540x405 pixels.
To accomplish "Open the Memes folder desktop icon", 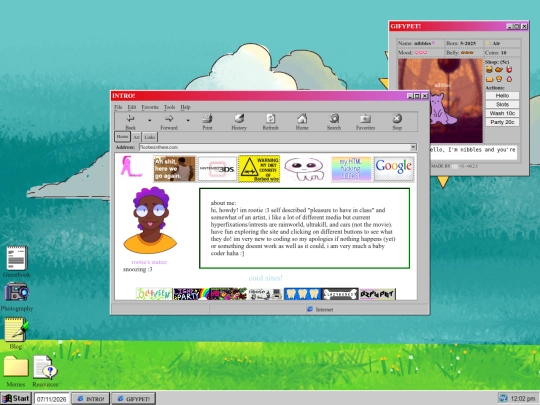I will coord(16,366).
